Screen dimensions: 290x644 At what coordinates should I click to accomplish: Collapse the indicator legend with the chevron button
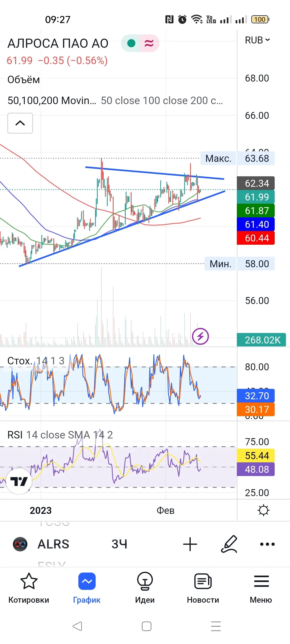pyautogui.click(x=20, y=123)
